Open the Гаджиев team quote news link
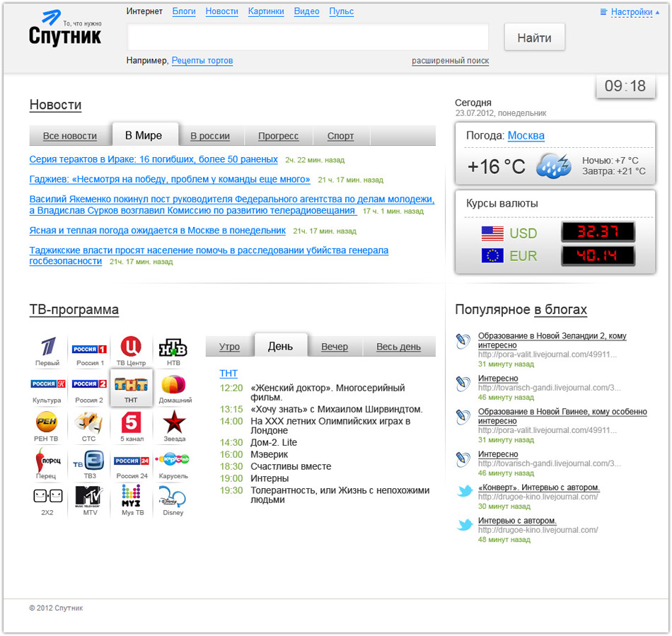 pos(170,179)
